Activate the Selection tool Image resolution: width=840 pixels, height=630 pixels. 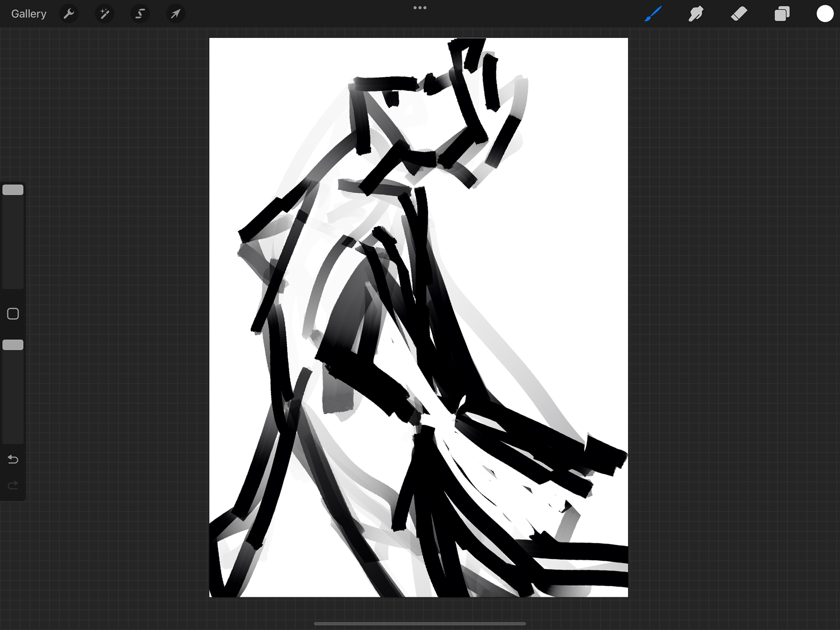(140, 14)
